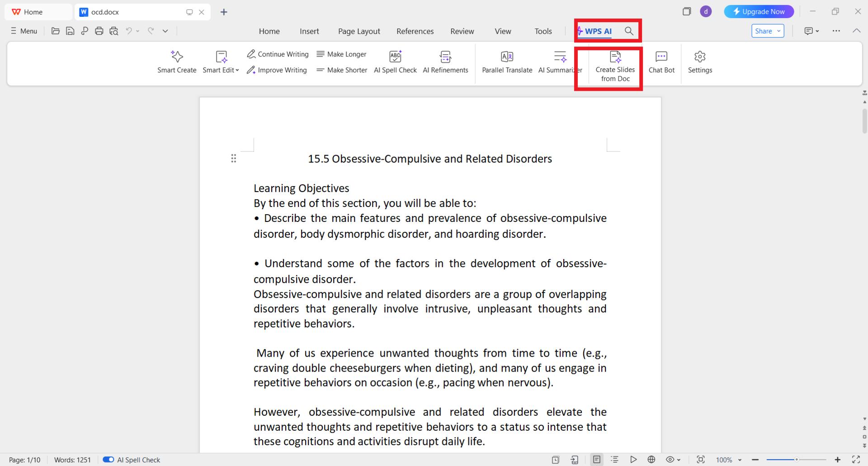
Task: Click the fit-to-page focus icon
Action: tap(701, 459)
